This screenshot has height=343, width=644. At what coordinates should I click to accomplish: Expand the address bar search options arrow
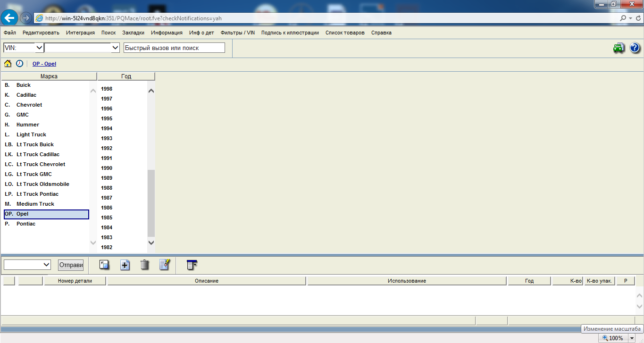pyautogui.click(x=630, y=18)
